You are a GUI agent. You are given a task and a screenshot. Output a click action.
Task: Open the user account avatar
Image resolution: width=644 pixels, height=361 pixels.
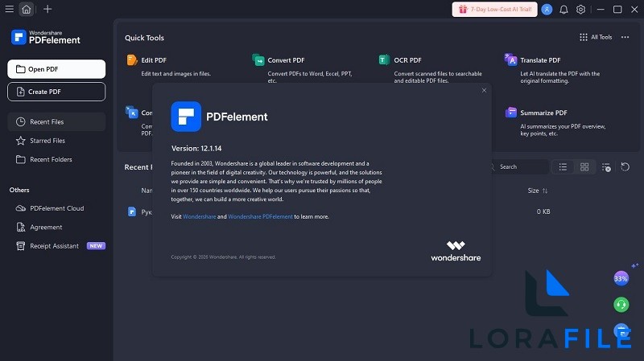point(547,9)
